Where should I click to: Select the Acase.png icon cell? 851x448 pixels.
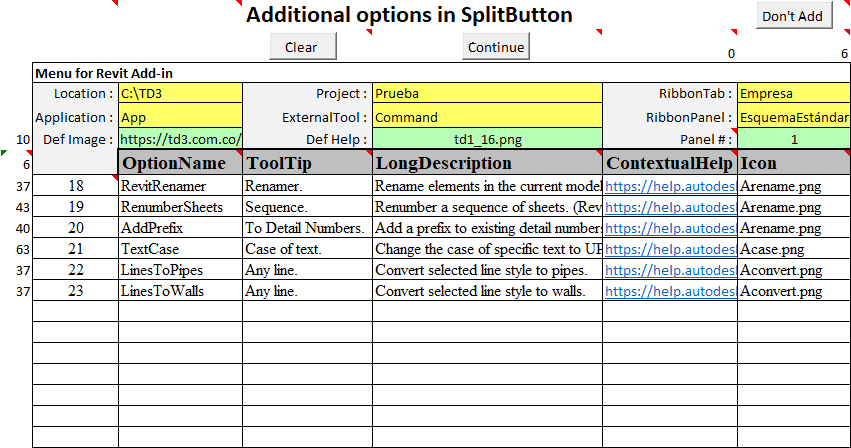(x=794, y=249)
